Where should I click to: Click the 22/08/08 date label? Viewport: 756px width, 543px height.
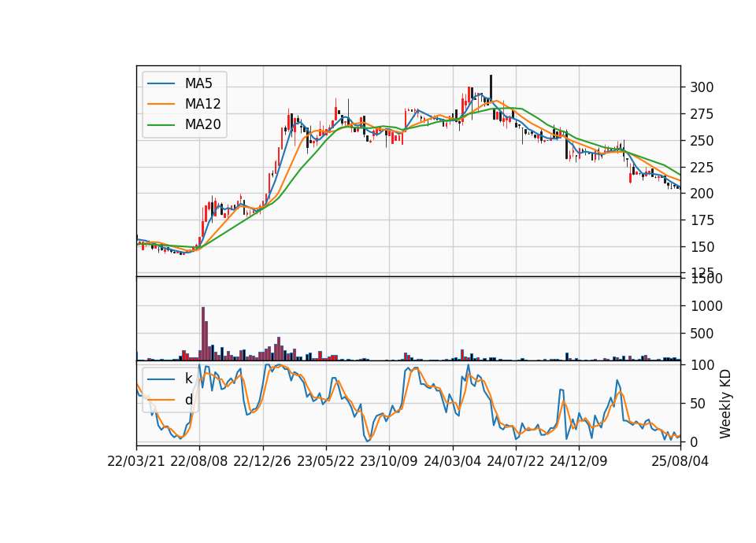199,461
